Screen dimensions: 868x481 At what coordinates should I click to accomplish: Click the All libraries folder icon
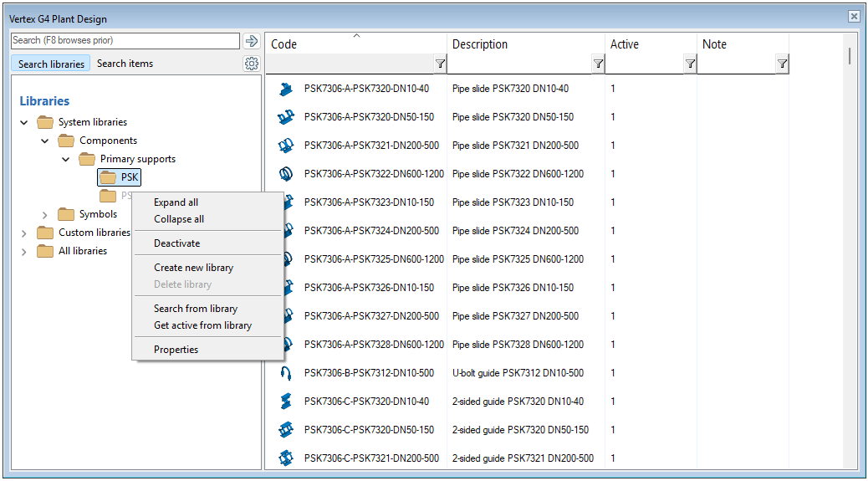[x=45, y=251]
